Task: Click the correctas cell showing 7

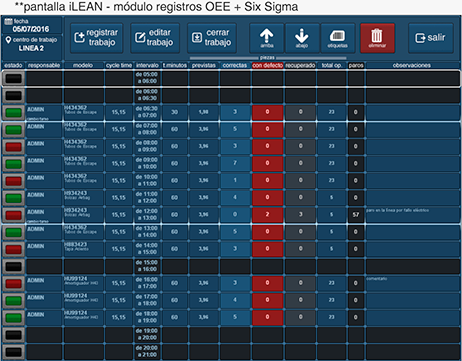Action: 235,163
